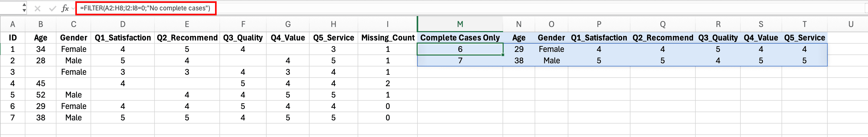Select the Q3_Quality header in column F
The height and width of the screenshot is (137, 868).
point(242,38)
